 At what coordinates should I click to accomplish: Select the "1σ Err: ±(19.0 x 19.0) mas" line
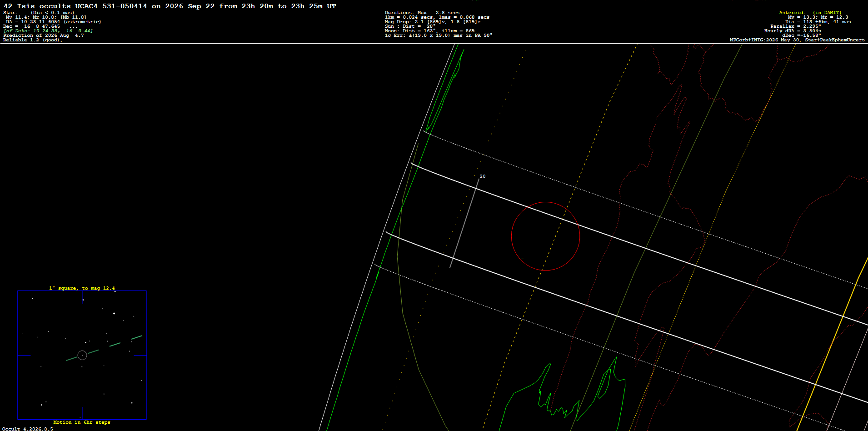(x=439, y=35)
